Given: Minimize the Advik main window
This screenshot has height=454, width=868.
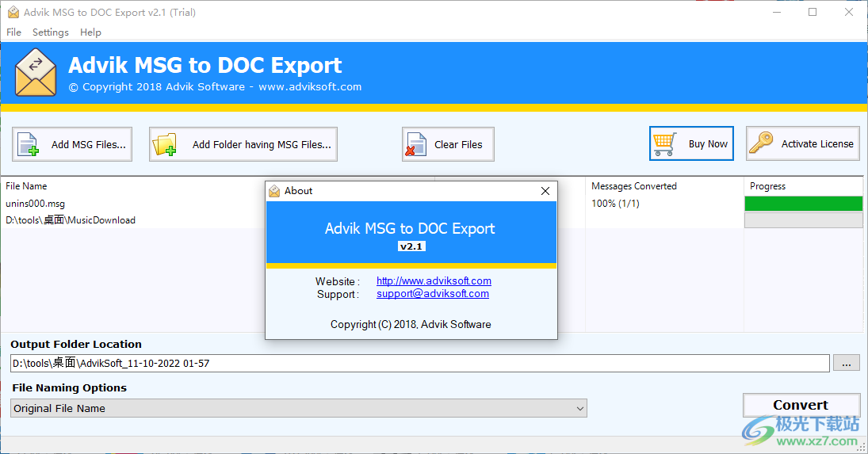Looking at the screenshot, I should pyautogui.click(x=777, y=12).
